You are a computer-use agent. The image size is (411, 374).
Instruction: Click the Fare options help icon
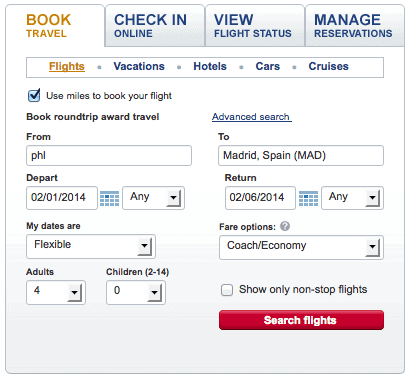click(x=285, y=226)
